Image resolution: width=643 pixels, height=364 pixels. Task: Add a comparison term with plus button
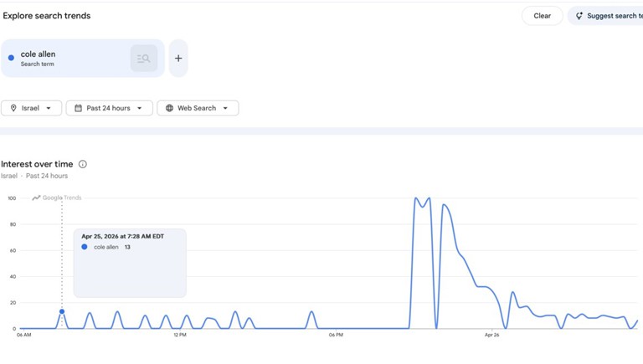point(178,59)
